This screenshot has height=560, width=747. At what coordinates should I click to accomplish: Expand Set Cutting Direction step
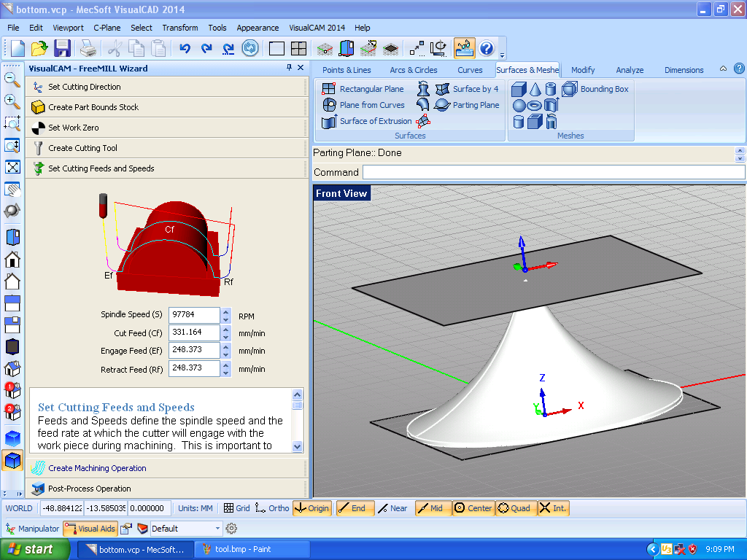(166, 87)
